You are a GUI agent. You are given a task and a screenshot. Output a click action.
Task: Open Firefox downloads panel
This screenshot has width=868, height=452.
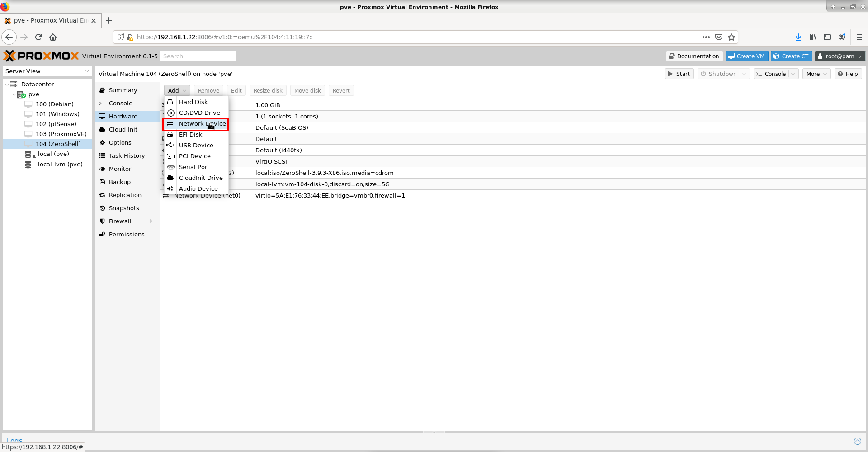click(x=798, y=37)
